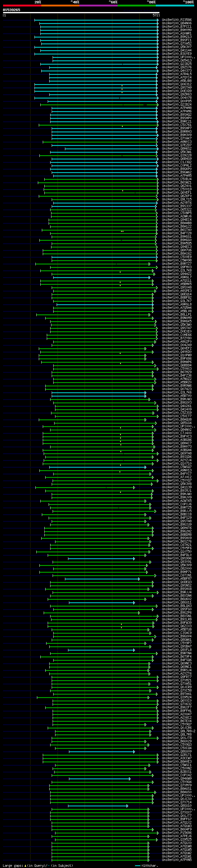Viewport: 197px width, 868px height.
Task: Click label UniRef100_Q41139
Action: click(x=177, y=487)
